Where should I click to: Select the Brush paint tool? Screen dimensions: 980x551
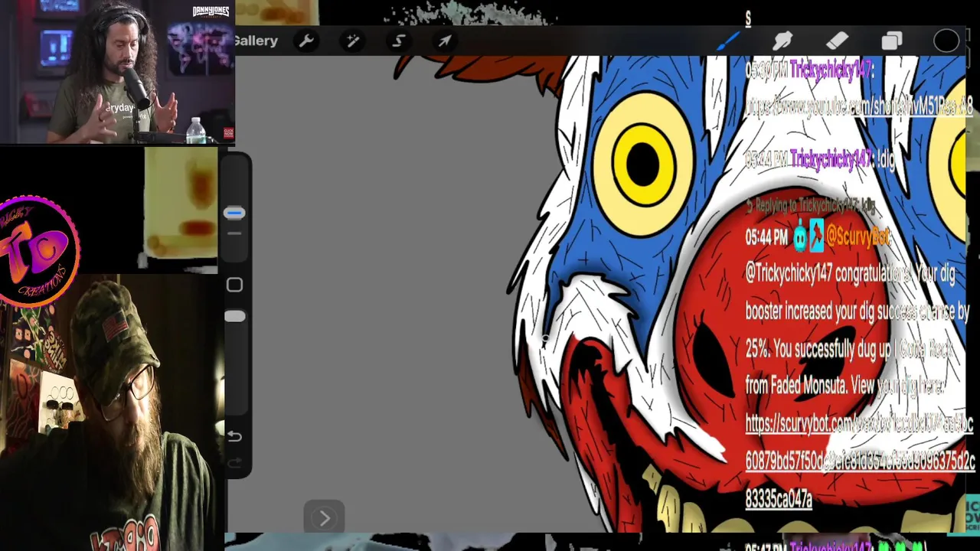[727, 41]
